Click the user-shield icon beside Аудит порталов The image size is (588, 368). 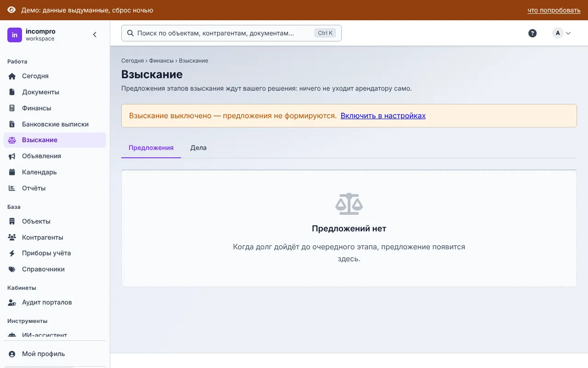[x=12, y=302]
